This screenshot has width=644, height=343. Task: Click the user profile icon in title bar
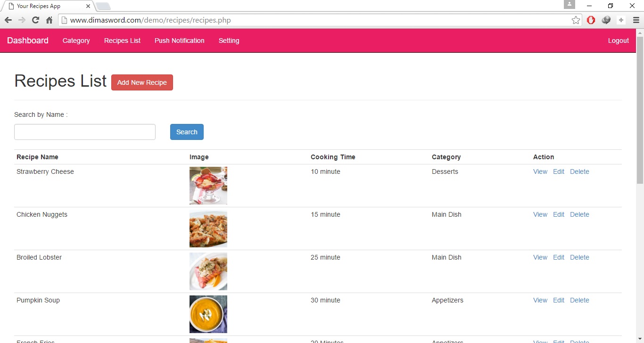click(570, 5)
